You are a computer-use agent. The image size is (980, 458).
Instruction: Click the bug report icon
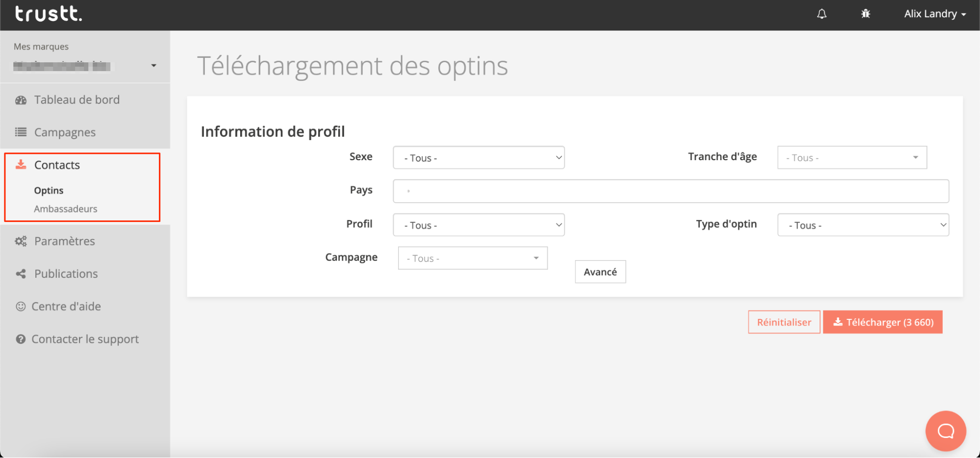point(865,14)
